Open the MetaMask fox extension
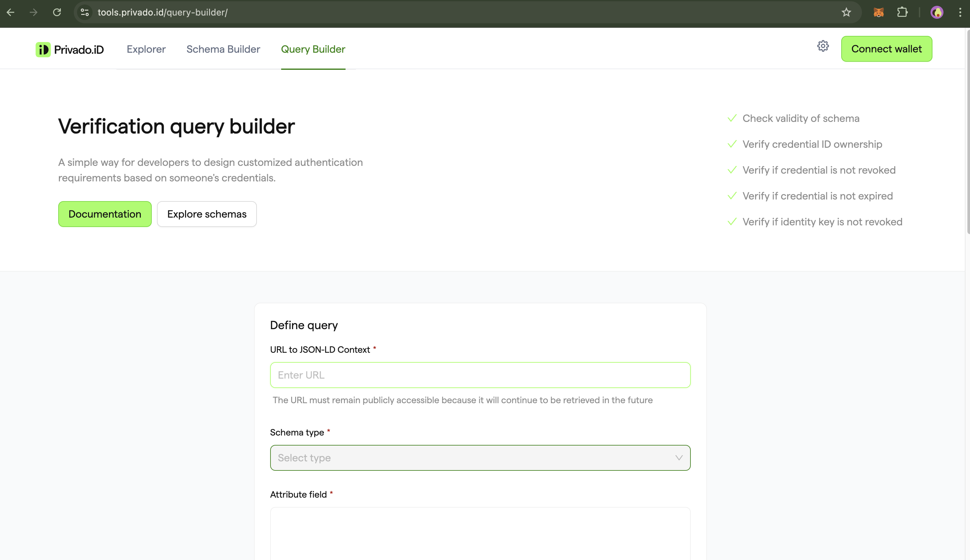This screenshot has height=560, width=970. 878,12
